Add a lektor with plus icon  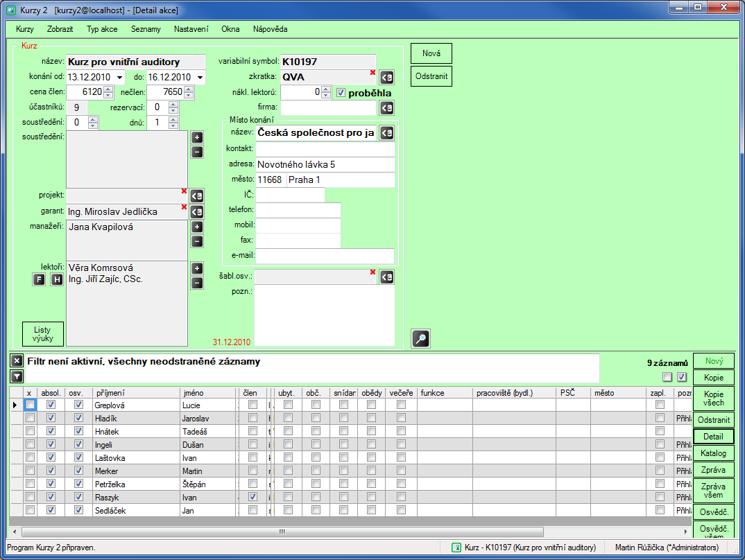point(197,269)
